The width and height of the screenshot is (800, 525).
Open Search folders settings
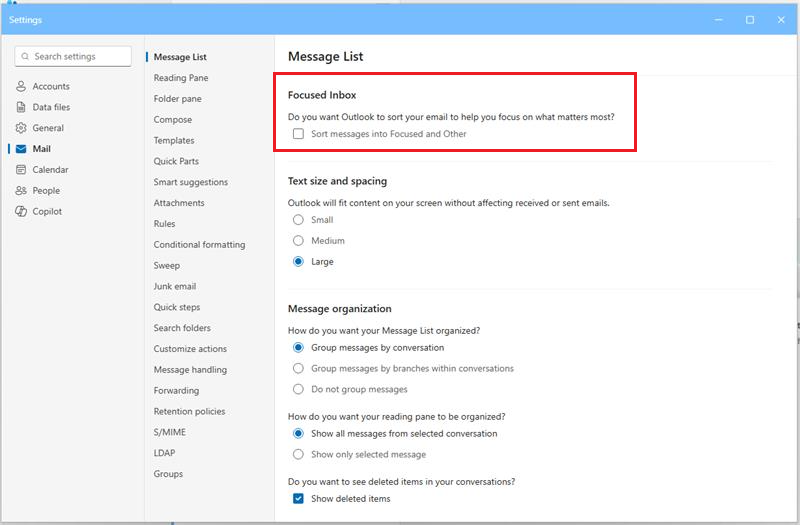pyautogui.click(x=182, y=328)
